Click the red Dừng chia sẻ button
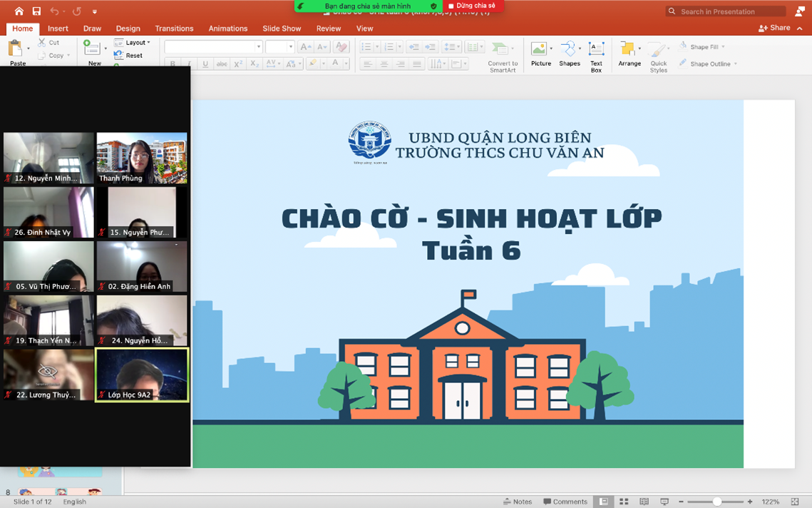The height and width of the screenshot is (508, 812). click(x=473, y=6)
